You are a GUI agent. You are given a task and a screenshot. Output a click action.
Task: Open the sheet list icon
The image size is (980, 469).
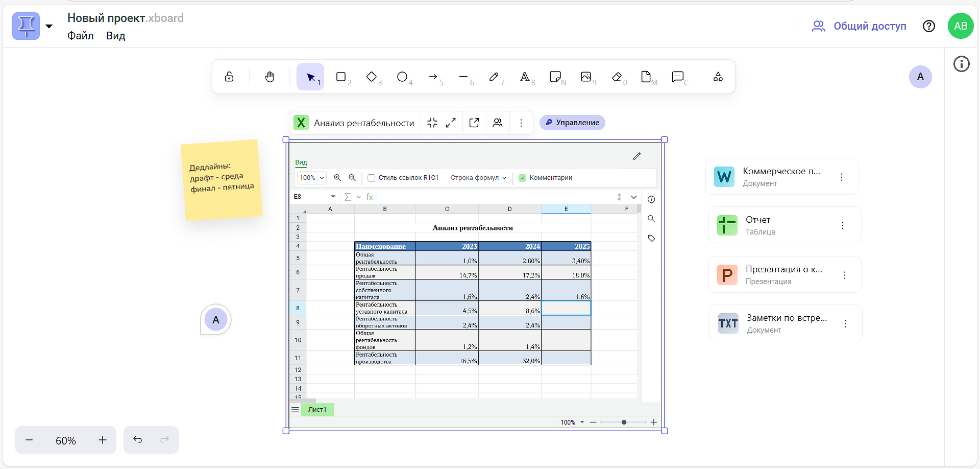click(295, 410)
